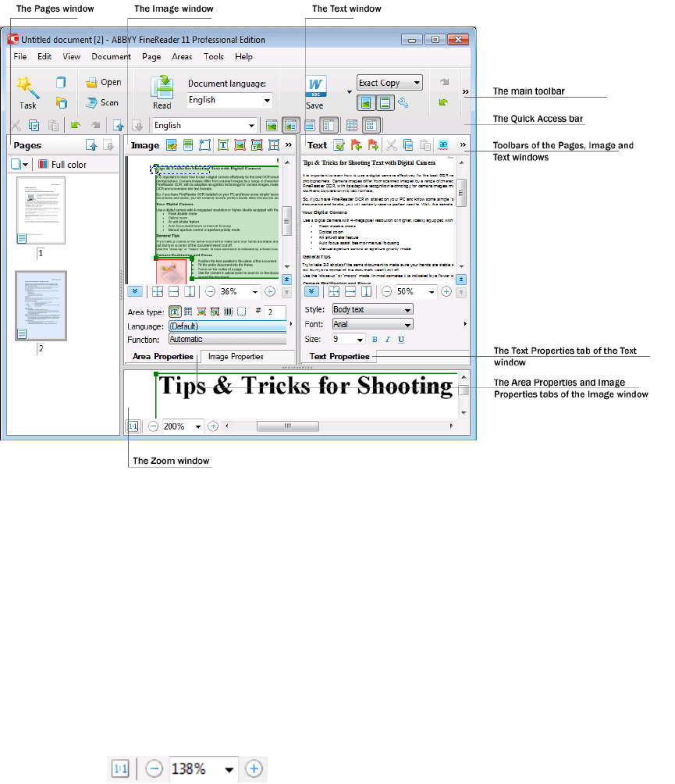Select Draw Table Area tool in Image toolbar
The height and width of the screenshot is (784, 675).
(274, 145)
